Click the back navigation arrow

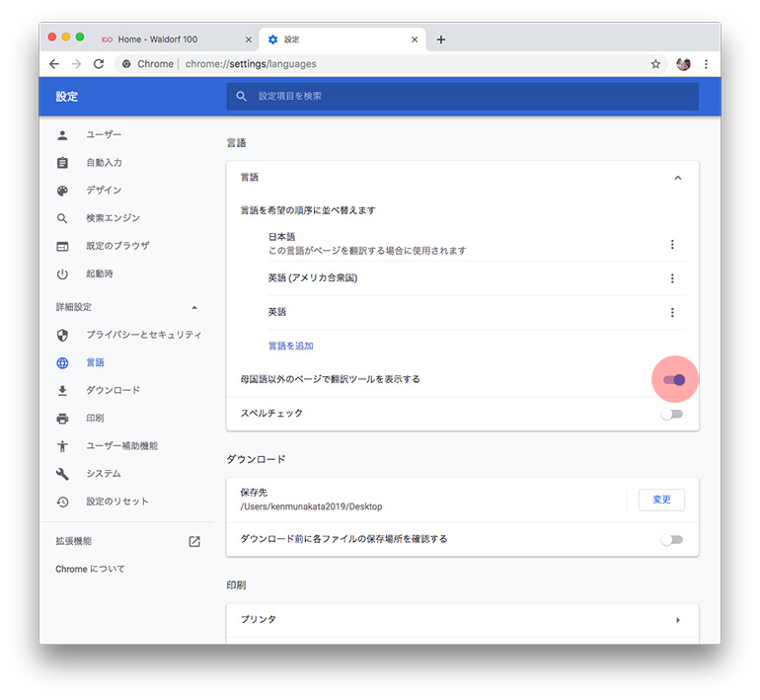coord(54,64)
